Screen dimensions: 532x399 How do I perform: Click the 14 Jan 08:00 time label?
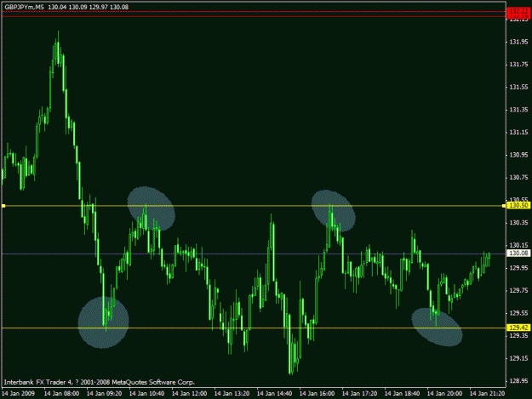coord(62,394)
